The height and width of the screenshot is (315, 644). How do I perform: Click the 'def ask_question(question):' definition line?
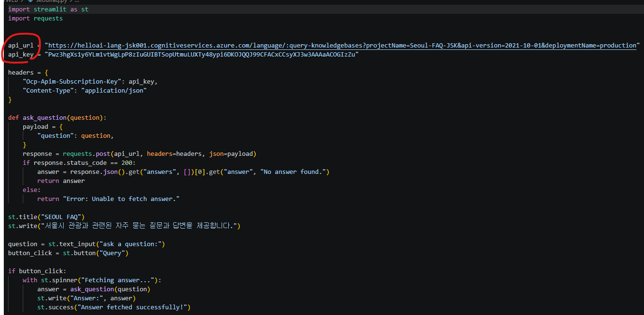point(57,118)
